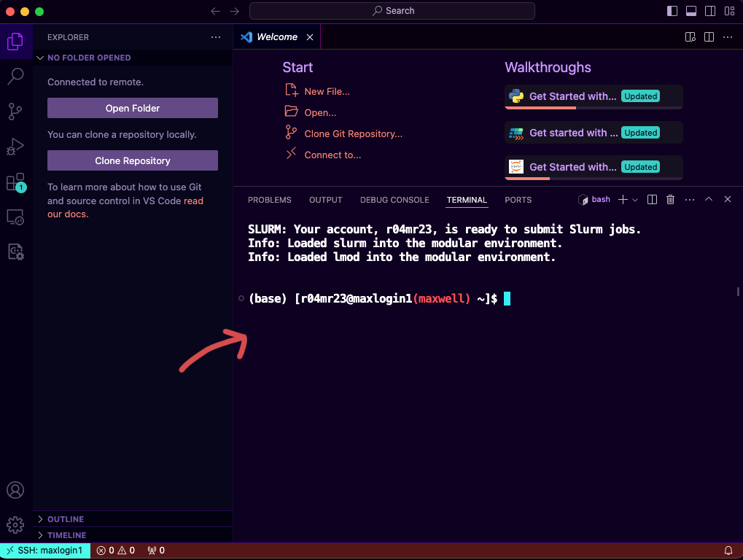Split the terminal pane

[x=652, y=200]
